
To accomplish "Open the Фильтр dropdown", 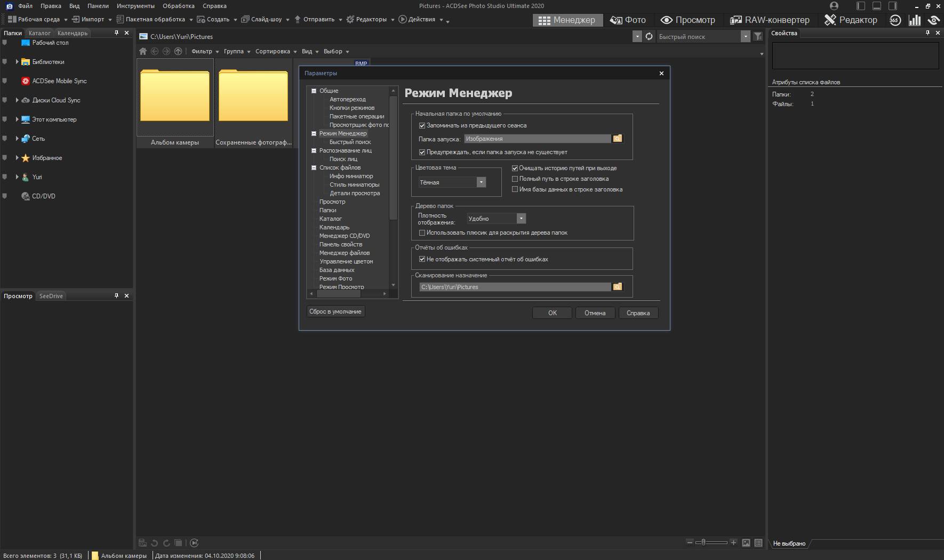I will click(205, 51).
